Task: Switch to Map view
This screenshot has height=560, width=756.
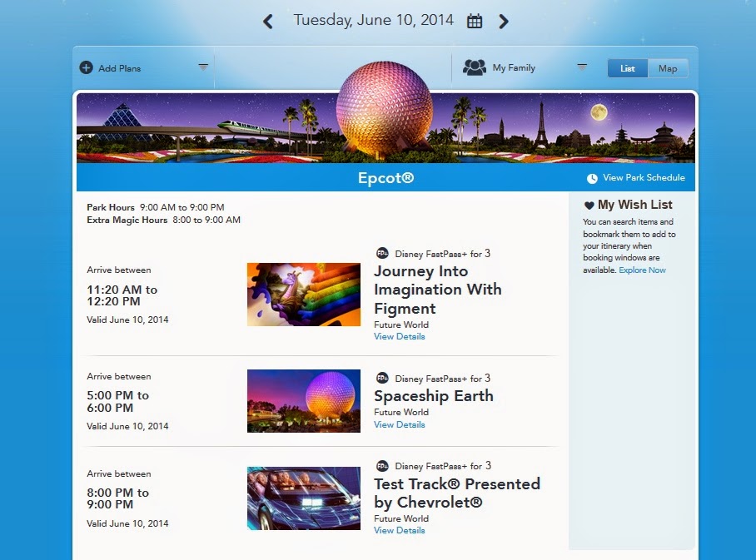Action: (x=668, y=68)
